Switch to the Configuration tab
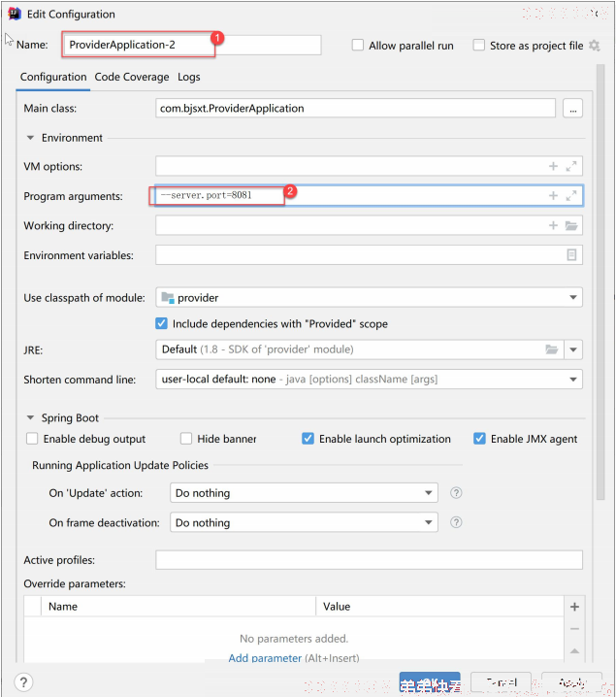This screenshot has width=616, height=697. click(53, 77)
